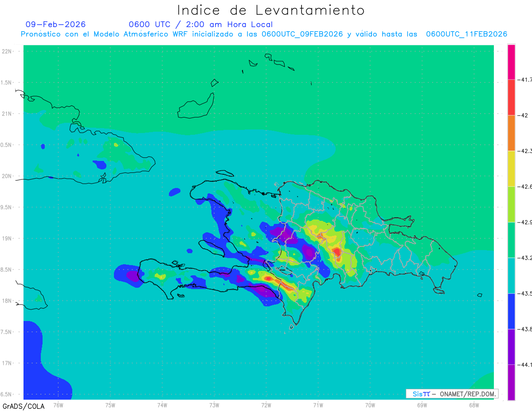Click latitude label '22N'

click(x=8, y=51)
